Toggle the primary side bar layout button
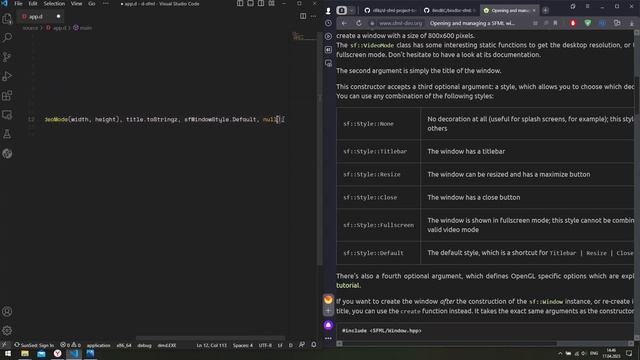 click(x=240, y=4)
